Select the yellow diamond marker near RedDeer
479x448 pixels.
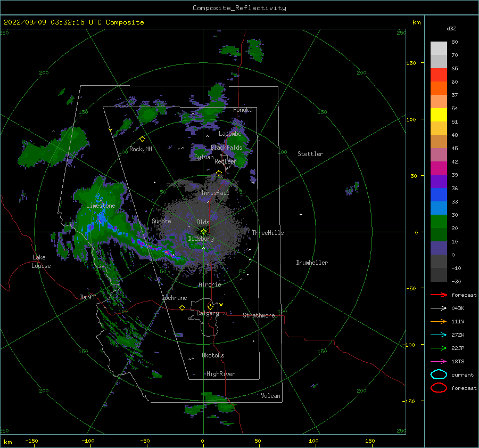[219, 173]
